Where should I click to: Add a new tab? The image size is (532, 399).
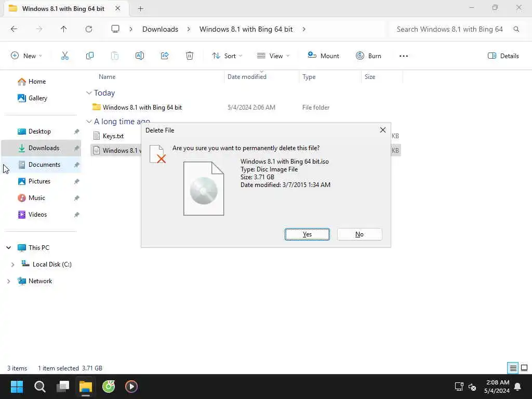(x=140, y=9)
